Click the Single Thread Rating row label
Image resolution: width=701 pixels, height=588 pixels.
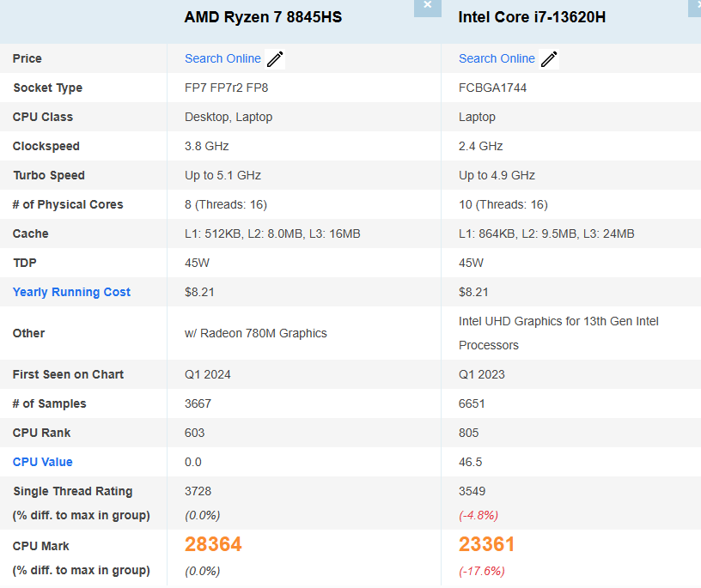(72, 492)
